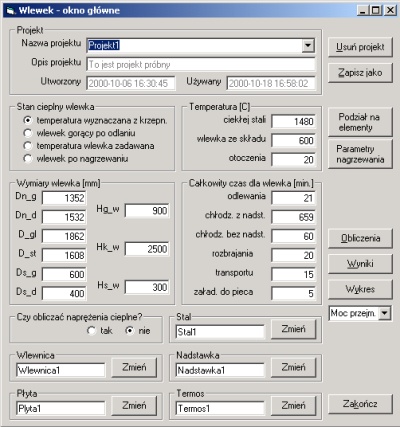Click the Ds_d dimension field 400

click(x=64, y=293)
